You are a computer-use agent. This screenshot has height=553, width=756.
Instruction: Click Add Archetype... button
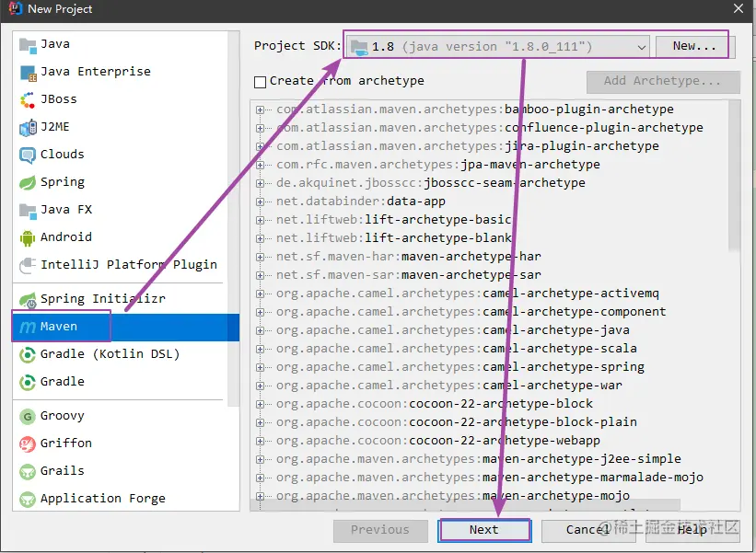[x=662, y=81]
